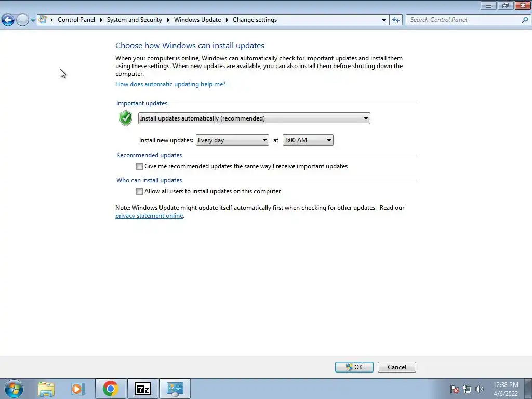Confirm settings with the OK button
This screenshot has height=399, width=532.
[354, 367]
